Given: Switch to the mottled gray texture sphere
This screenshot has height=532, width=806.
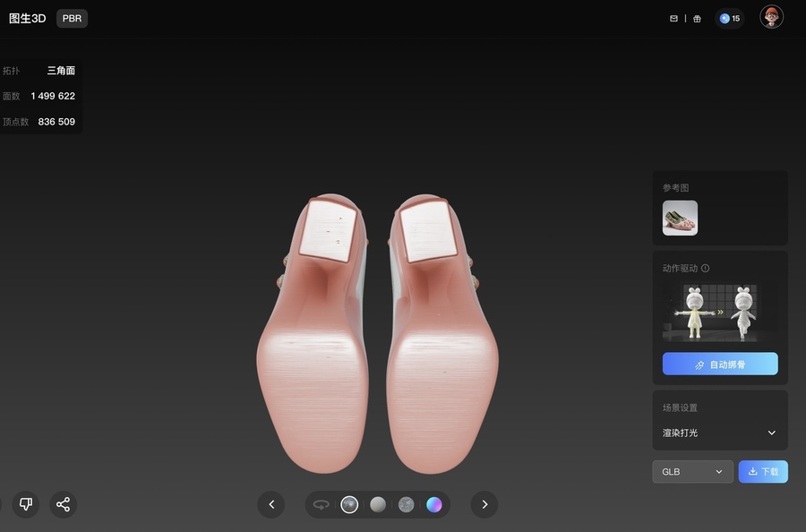Looking at the screenshot, I should pyautogui.click(x=406, y=504).
